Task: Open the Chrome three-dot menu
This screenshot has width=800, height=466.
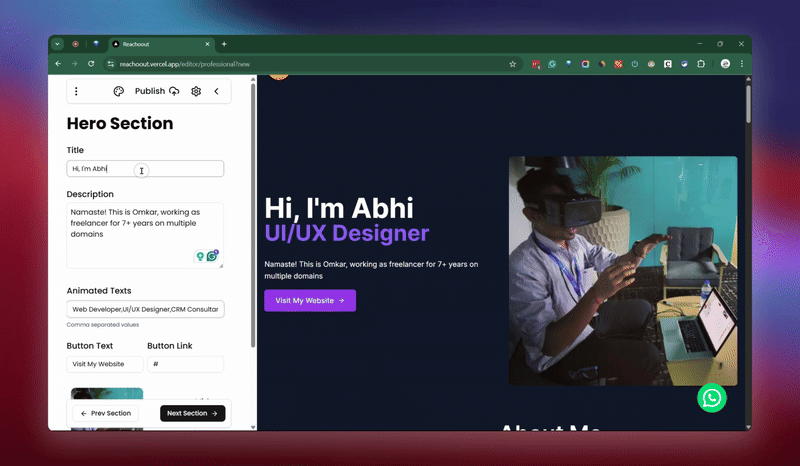Action: (x=742, y=64)
